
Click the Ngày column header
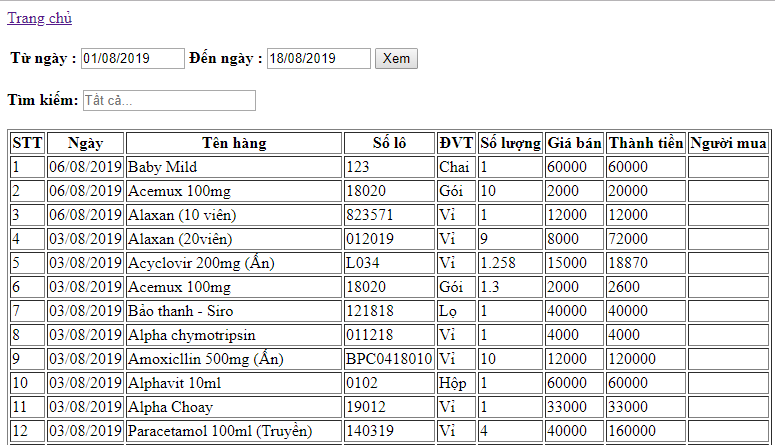coord(86,143)
